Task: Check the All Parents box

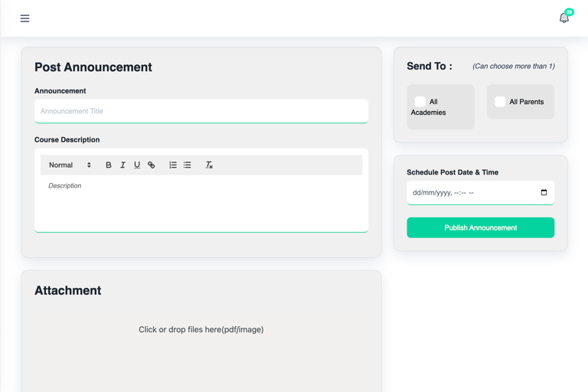Action: tap(500, 102)
